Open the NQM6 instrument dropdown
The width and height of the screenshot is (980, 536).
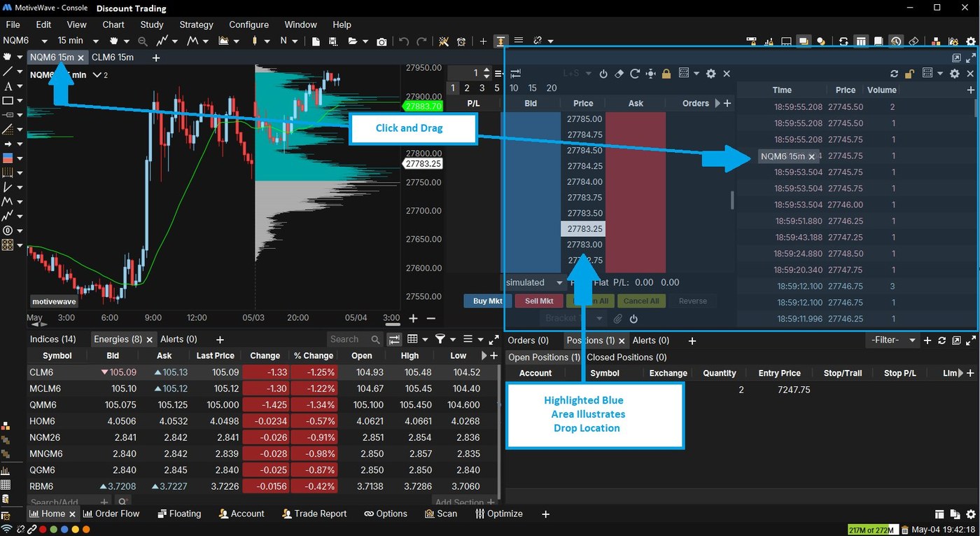coord(44,41)
